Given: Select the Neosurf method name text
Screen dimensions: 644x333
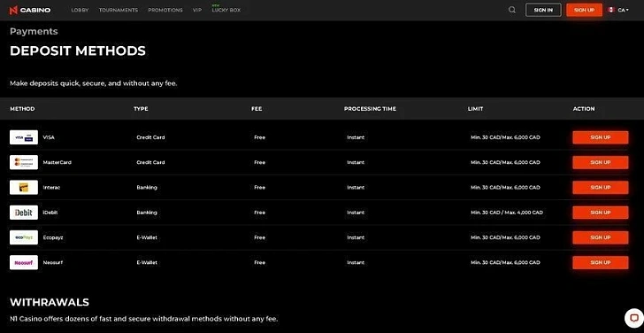Looking at the screenshot, I should (53, 262).
